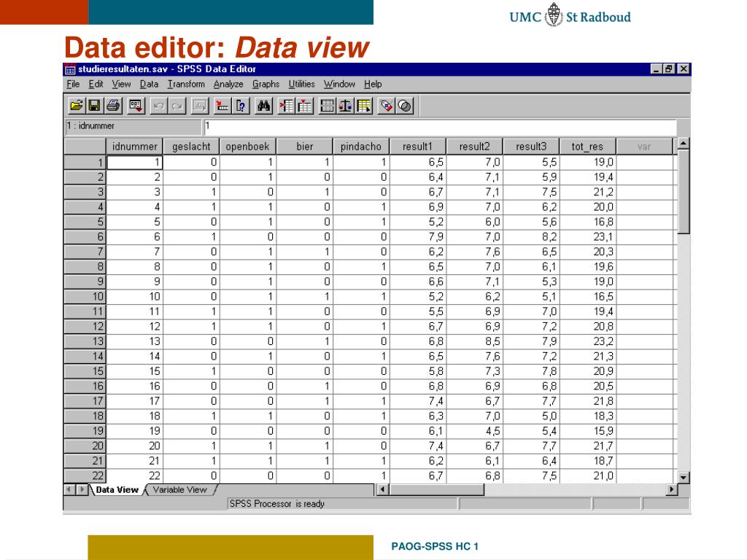Screen dimensions: 747x560
Task: Open the Graphs menu
Action: click(266, 84)
